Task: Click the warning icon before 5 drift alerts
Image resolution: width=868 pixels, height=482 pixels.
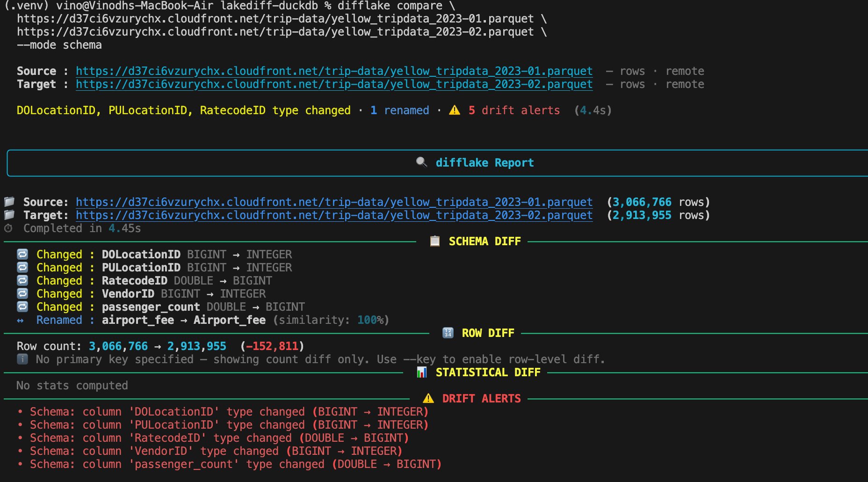Action: (x=455, y=110)
